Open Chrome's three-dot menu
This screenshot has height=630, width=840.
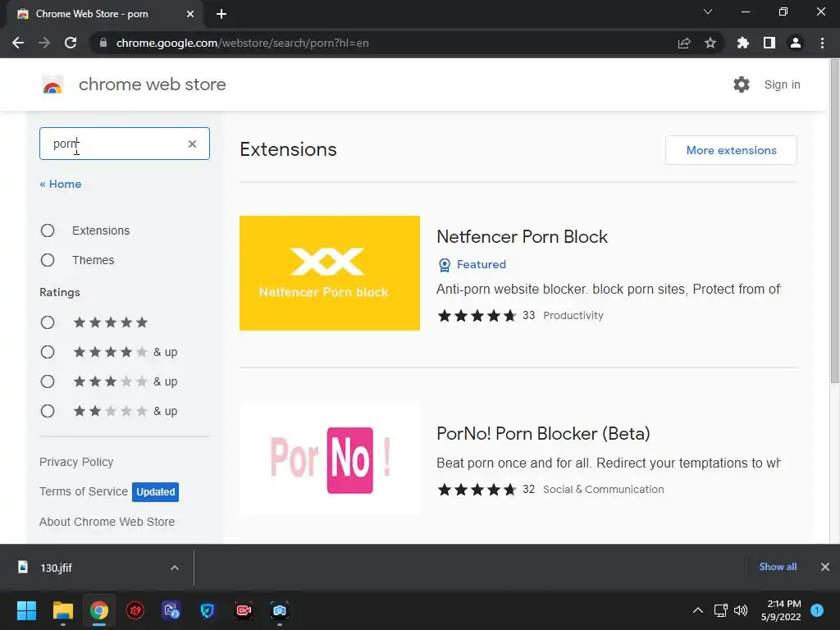(x=822, y=43)
